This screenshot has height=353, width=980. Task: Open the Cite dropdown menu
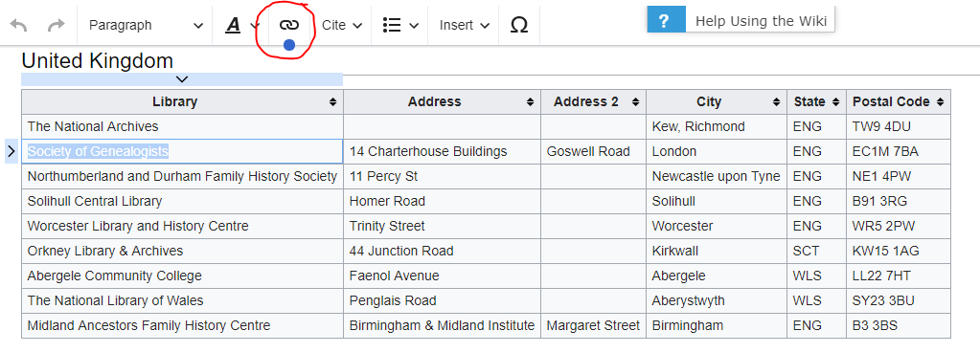coord(342,26)
